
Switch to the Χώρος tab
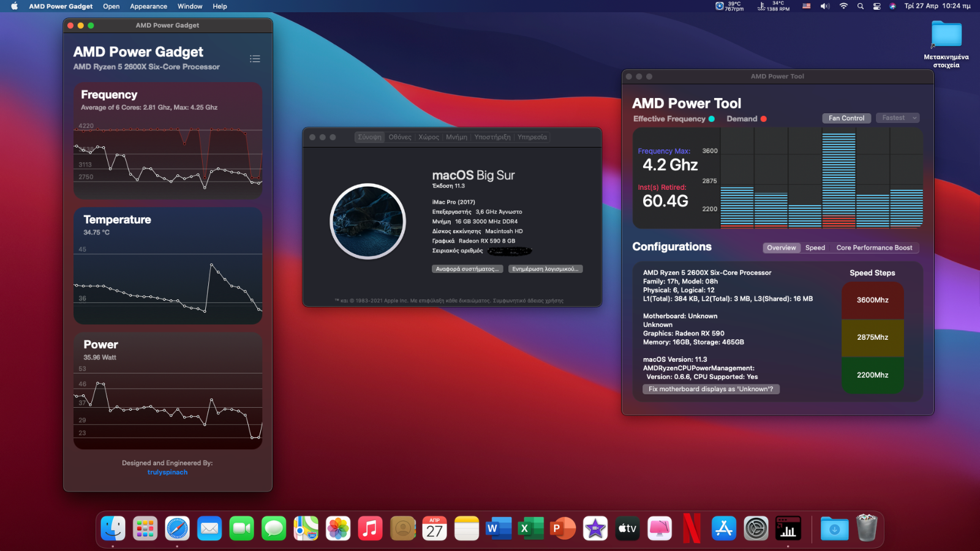(429, 137)
